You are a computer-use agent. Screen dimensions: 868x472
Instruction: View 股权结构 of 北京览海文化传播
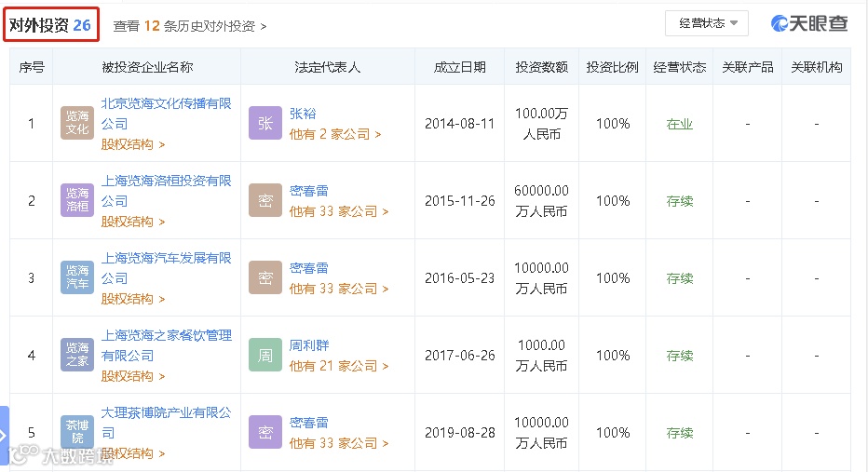tap(133, 144)
